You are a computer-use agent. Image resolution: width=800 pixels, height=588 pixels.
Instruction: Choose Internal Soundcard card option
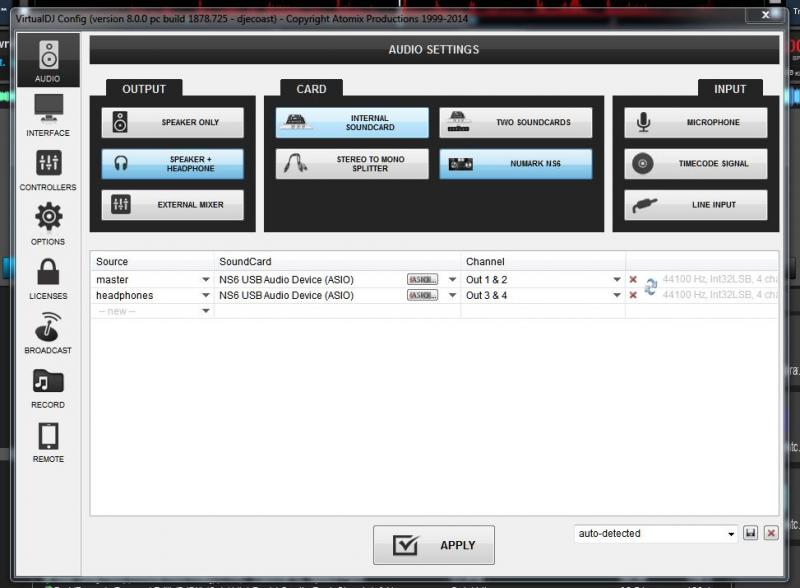coord(352,122)
